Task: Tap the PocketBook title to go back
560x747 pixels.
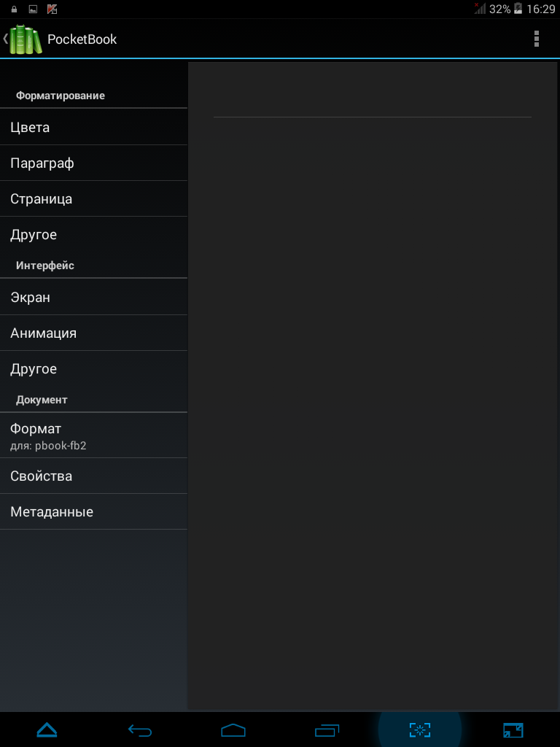Action: (82, 39)
